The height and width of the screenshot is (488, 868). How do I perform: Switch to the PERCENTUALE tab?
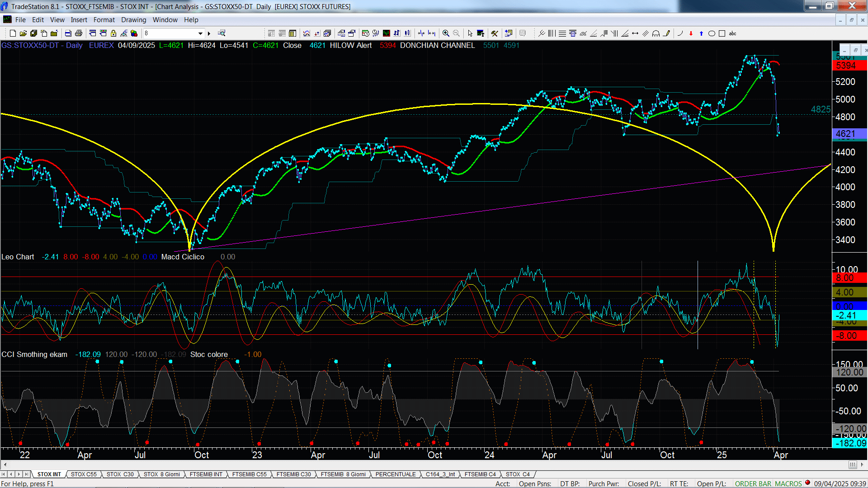[x=396, y=474]
